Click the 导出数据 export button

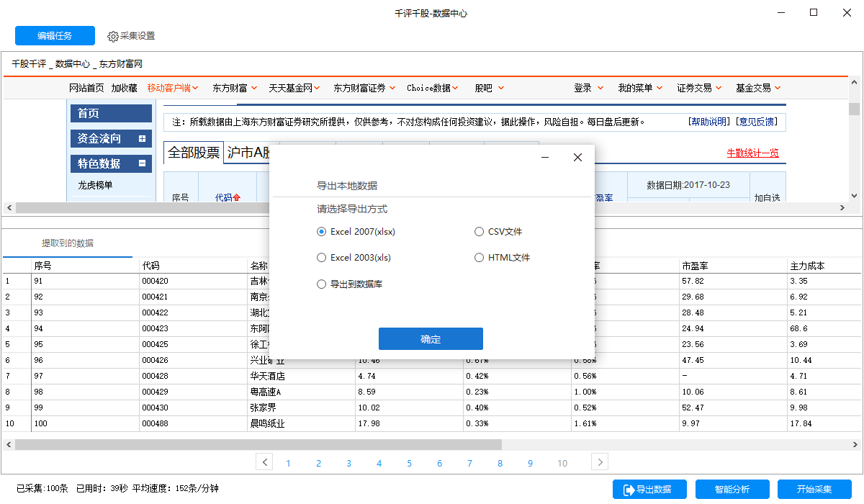point(649,490)
